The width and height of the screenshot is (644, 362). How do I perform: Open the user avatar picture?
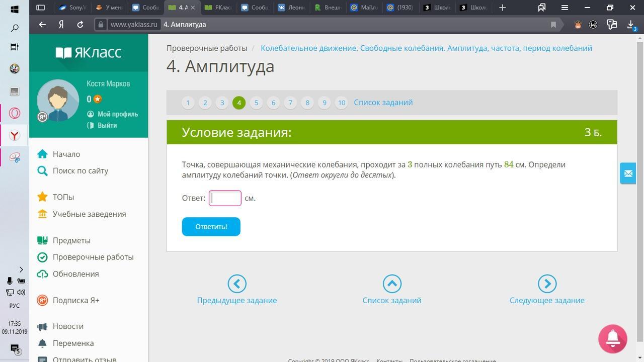point(58,101)
